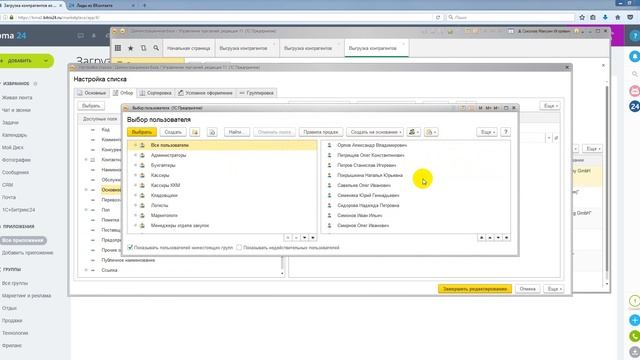Open Добавить приложение link in Bitrix24 sidebar
This screenshot has height=360, width=640.
[x=27, y=253]
